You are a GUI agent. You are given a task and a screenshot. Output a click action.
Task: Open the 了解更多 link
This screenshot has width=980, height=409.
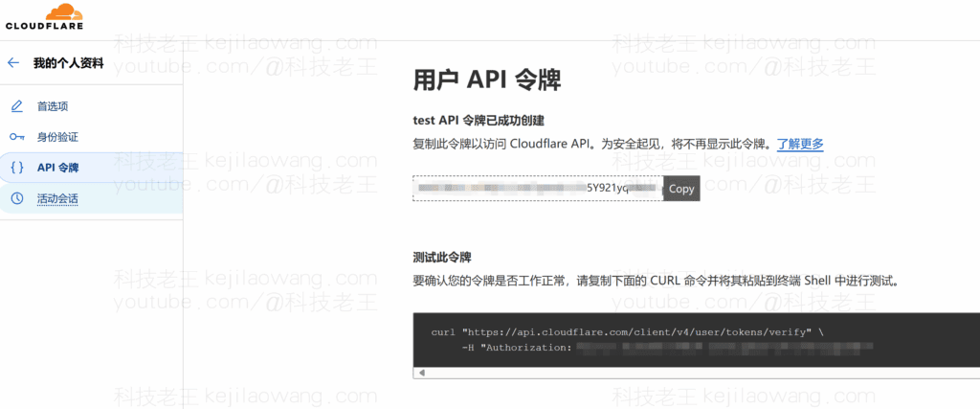pyautogui.click(x=800, y=144)
